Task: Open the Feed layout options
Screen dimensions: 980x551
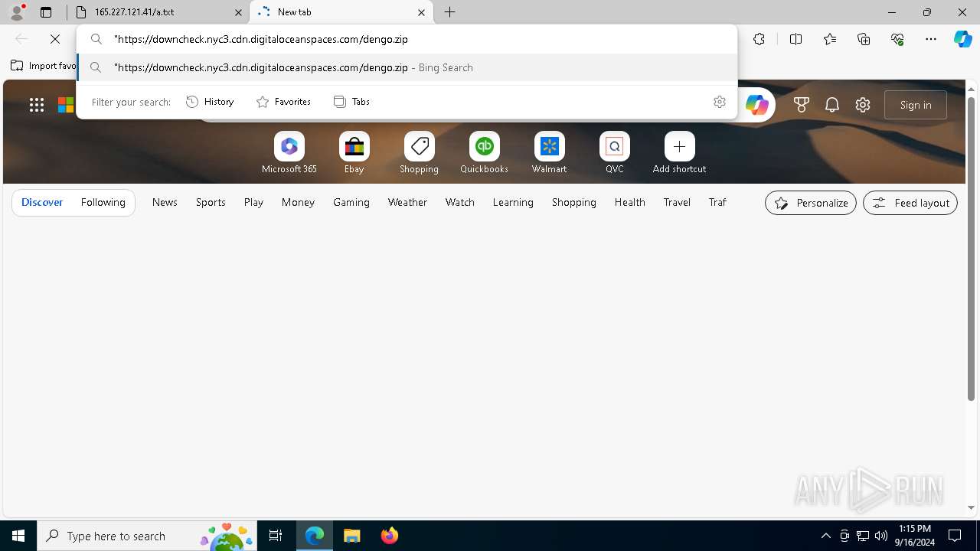Action: click(910, 203)
